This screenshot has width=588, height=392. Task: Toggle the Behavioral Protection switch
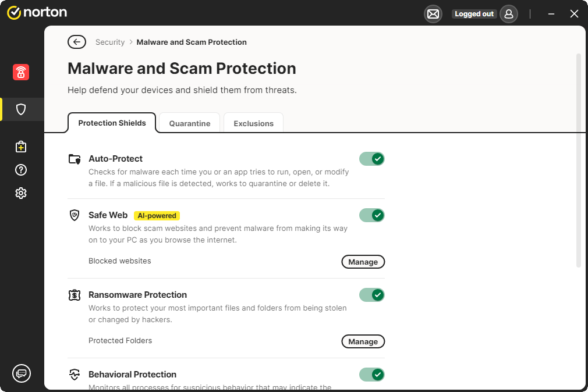pyautogui.click(x=372, y=375)
